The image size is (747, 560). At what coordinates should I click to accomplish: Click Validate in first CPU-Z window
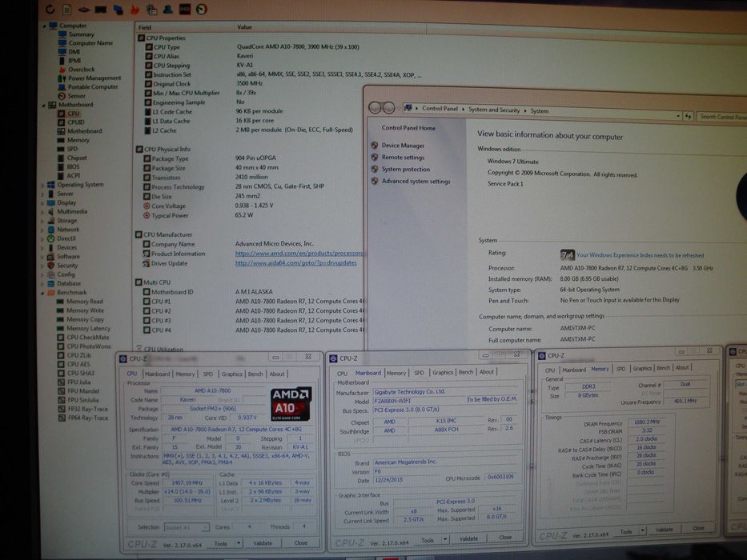point(263,543)
